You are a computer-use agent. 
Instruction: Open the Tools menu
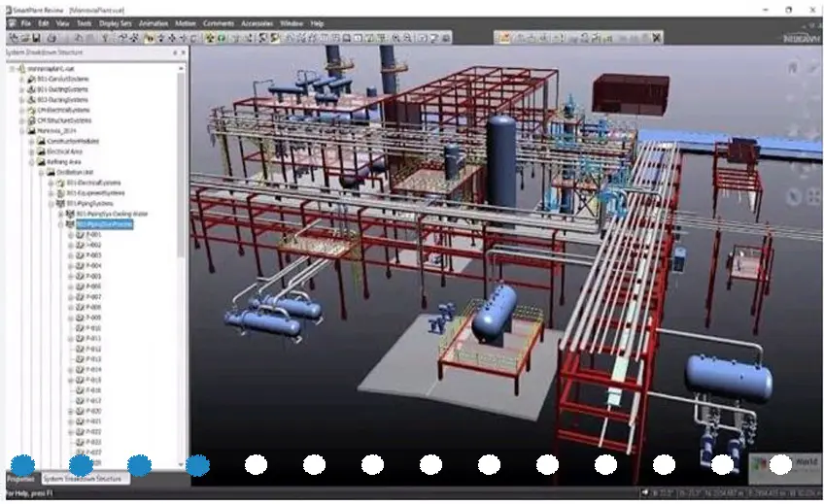point(85,23)
